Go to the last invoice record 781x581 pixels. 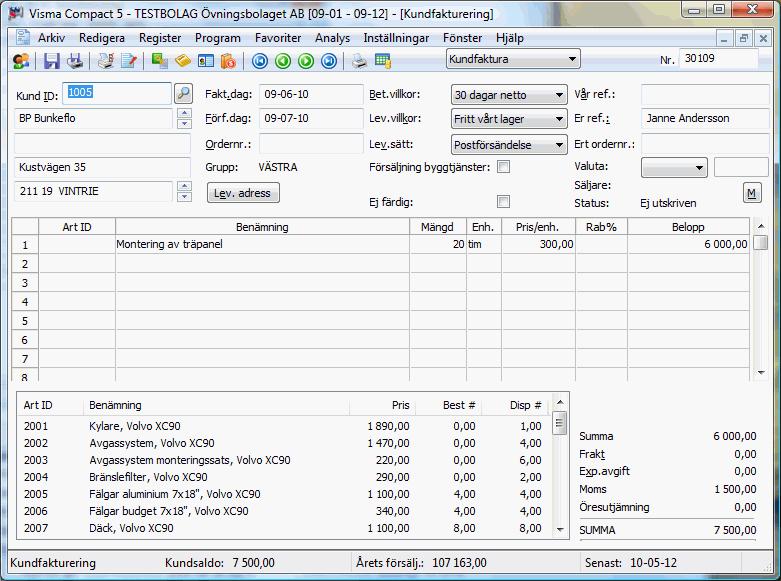point(329,61)
